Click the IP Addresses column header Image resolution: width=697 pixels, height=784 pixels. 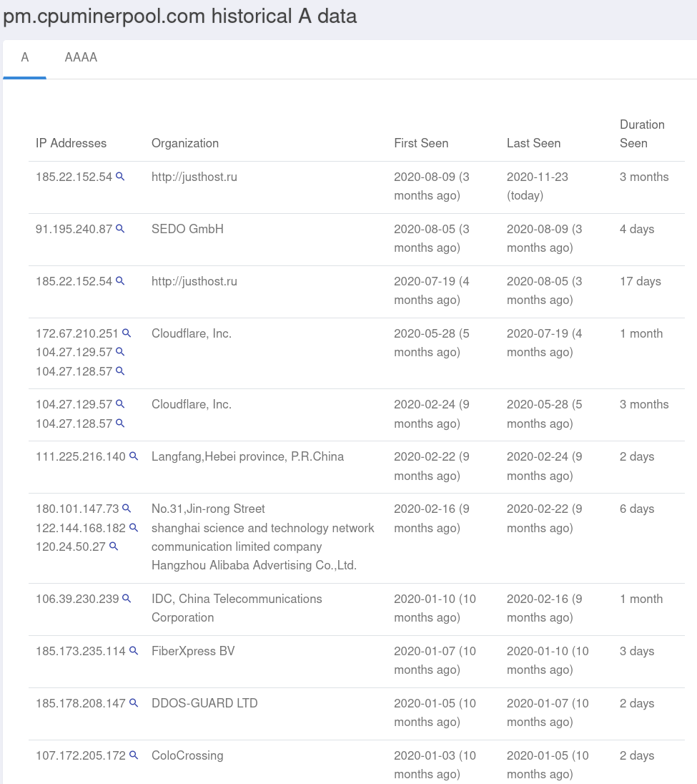coord(71,143)
